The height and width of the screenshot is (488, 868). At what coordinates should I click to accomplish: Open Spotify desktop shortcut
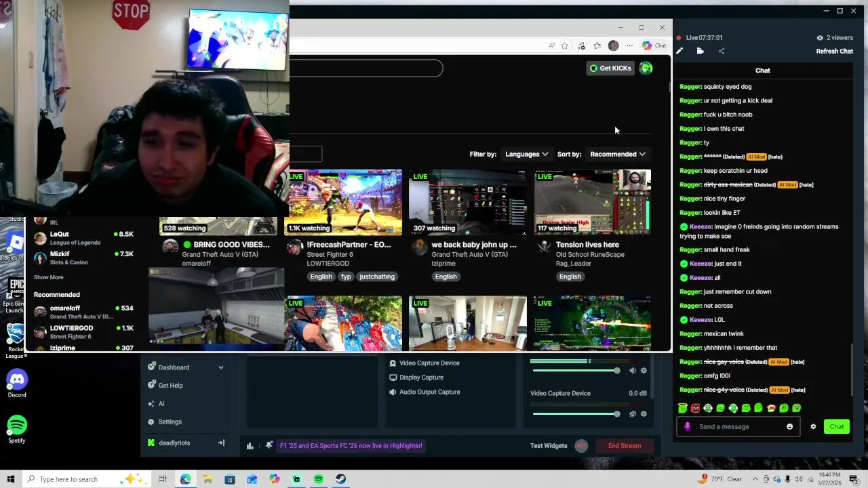(17, 430)
